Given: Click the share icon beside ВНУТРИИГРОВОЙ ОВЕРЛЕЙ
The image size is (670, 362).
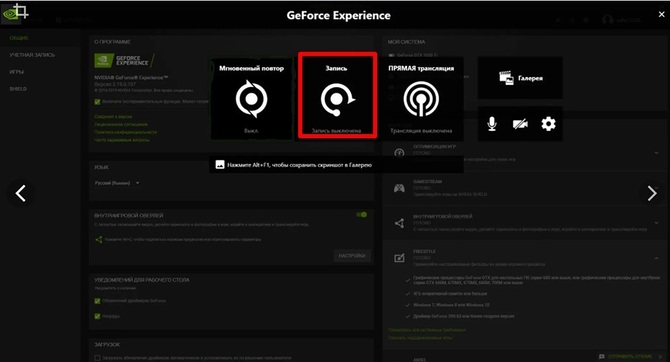Looking at the screenshot, I should pos(400,223).
